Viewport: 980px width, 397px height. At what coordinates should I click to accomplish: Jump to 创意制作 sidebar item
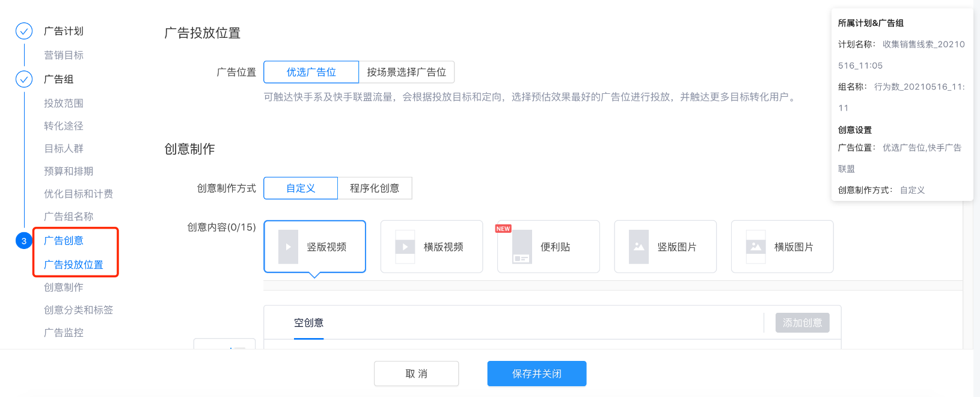[x=64, y=288]
